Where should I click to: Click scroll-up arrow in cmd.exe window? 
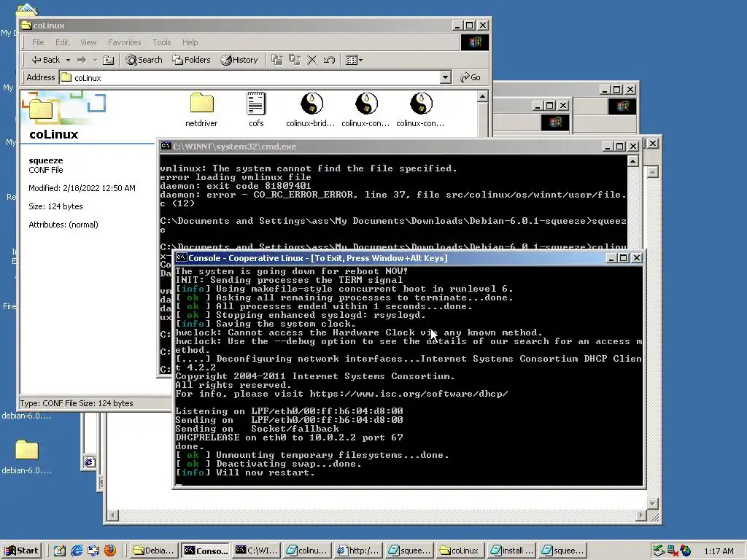(632, 161)
